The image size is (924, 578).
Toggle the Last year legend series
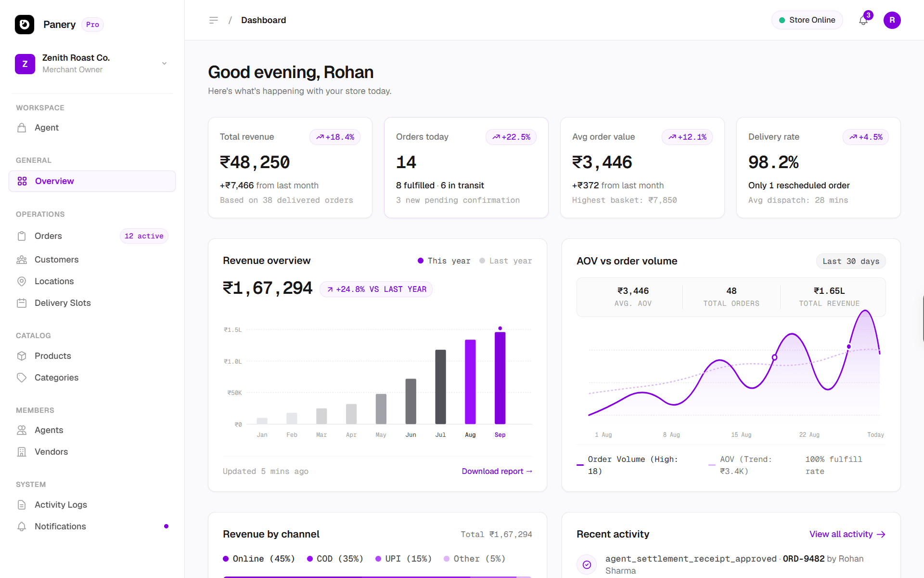505,261
